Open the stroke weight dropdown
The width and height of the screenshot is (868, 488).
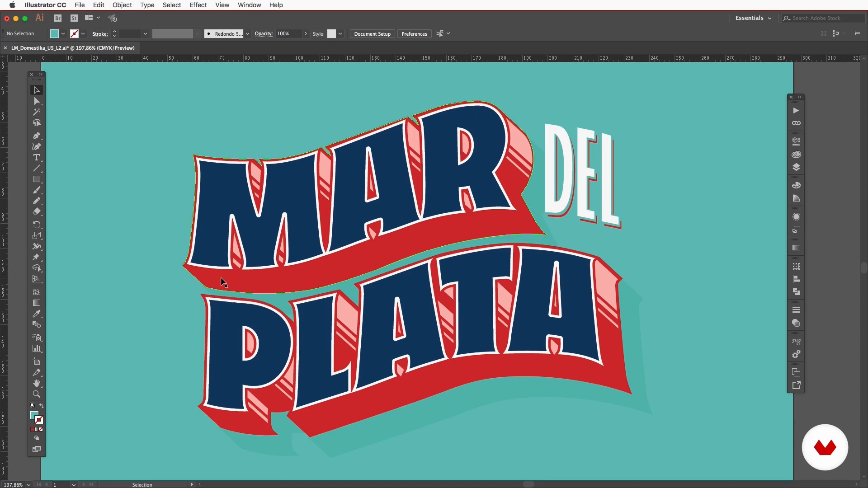pos(145,34)
